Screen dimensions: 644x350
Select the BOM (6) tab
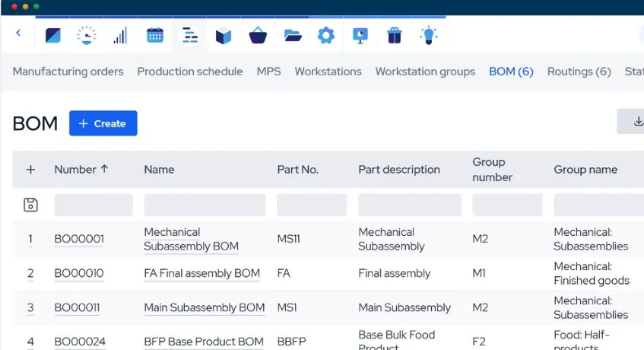[x=512, y=72]
